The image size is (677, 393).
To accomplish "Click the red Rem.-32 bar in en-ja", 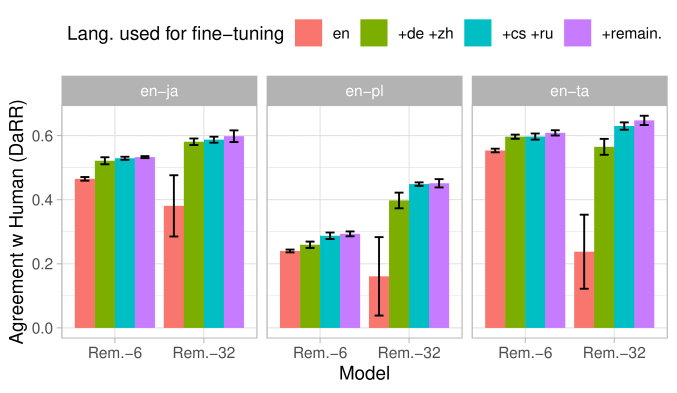I will click(x=174, y=267).
